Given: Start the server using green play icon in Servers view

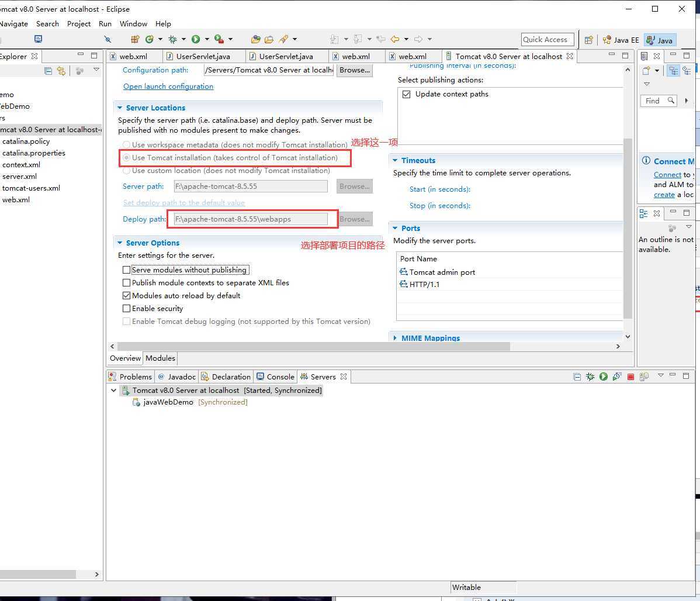Looking at the screenshot, I should point(604,377).
